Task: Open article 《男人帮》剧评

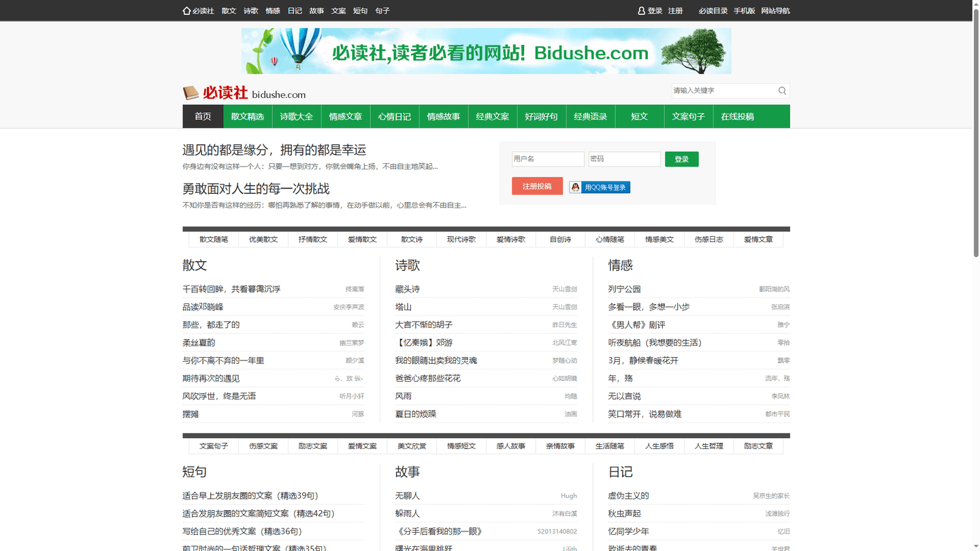Action: point(637,324)
